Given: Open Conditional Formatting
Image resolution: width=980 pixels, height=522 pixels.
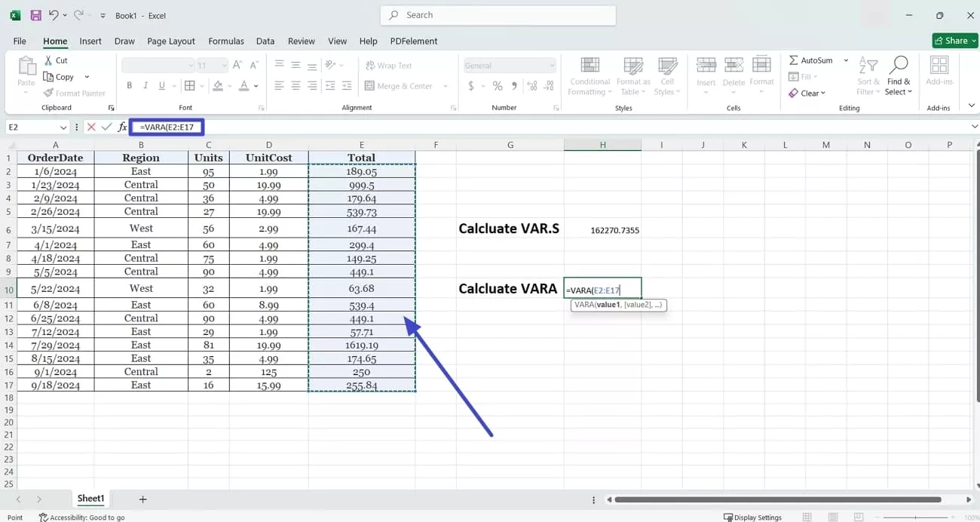Looking at the screenshot, I should coord(589,75).
